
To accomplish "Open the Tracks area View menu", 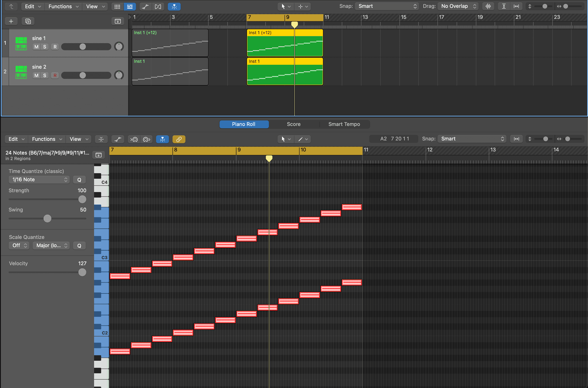I will tap(95, 6).
